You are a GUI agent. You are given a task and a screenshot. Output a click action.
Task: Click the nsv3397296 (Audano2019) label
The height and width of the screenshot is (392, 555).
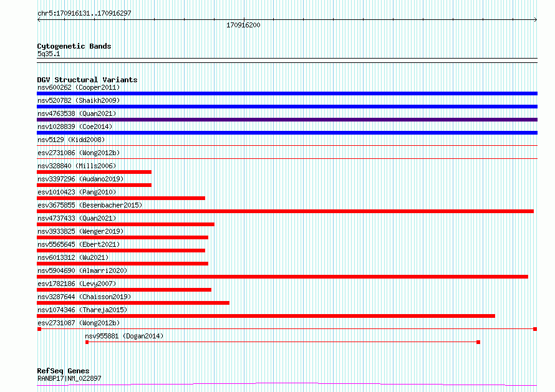(x=80, y=179)
